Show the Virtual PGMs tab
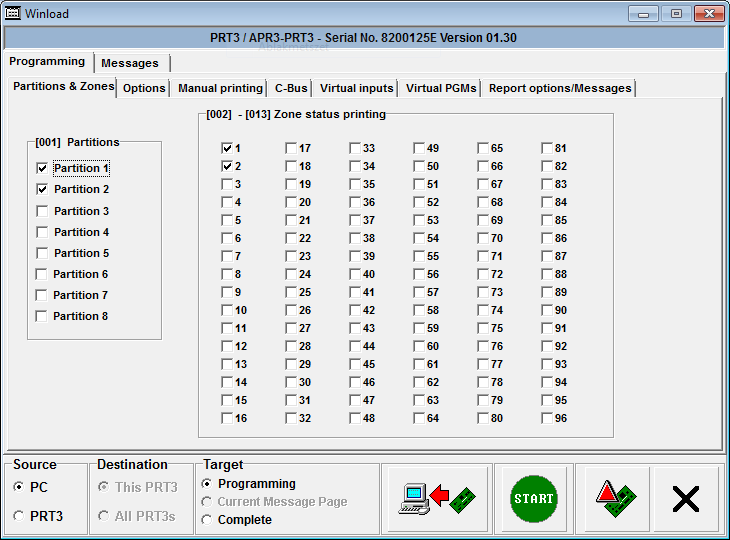Viewport: 730px width, 540px height. pyautogui.click(x=441, y=88)
